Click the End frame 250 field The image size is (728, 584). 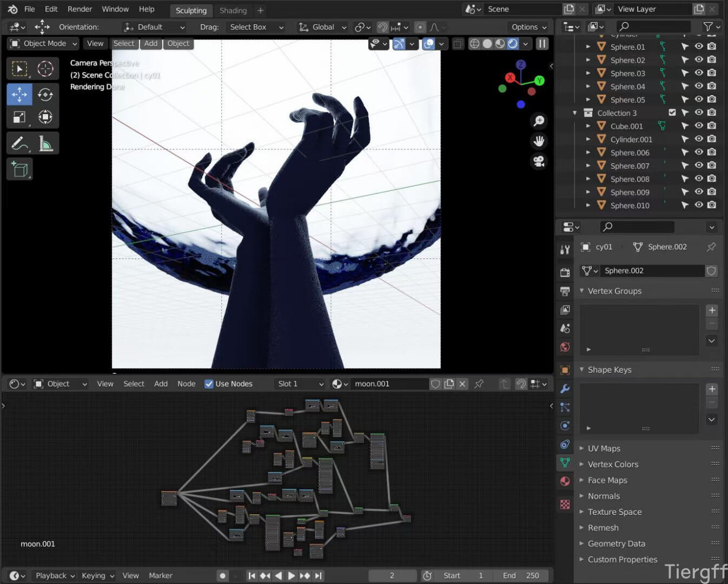point(520,575)
